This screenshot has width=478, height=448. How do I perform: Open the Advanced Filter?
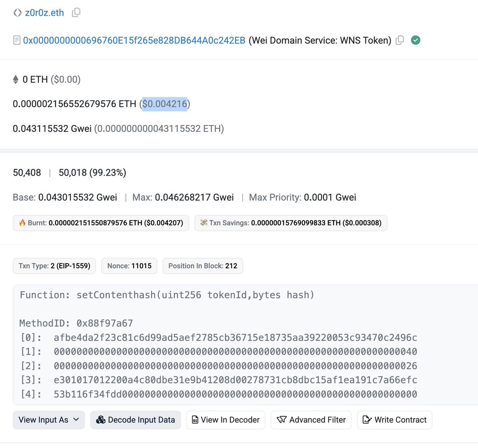tap(311, 420)
